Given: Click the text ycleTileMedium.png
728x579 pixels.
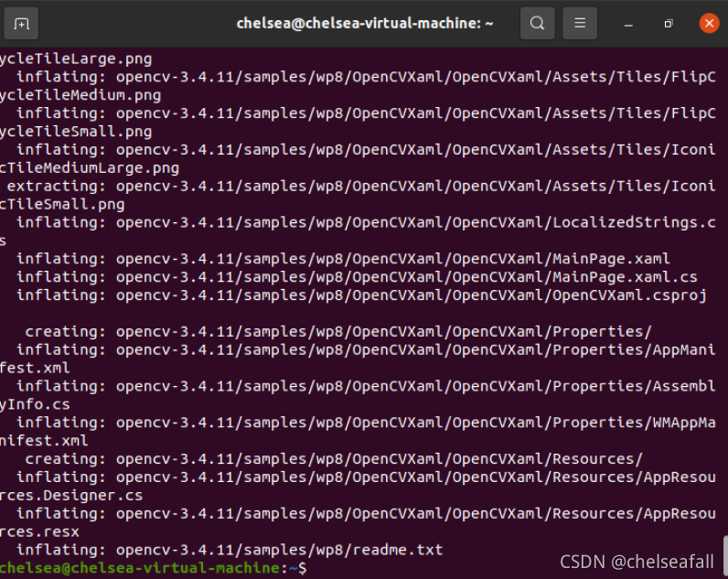Looking at the screenshot, I should 80,95.
